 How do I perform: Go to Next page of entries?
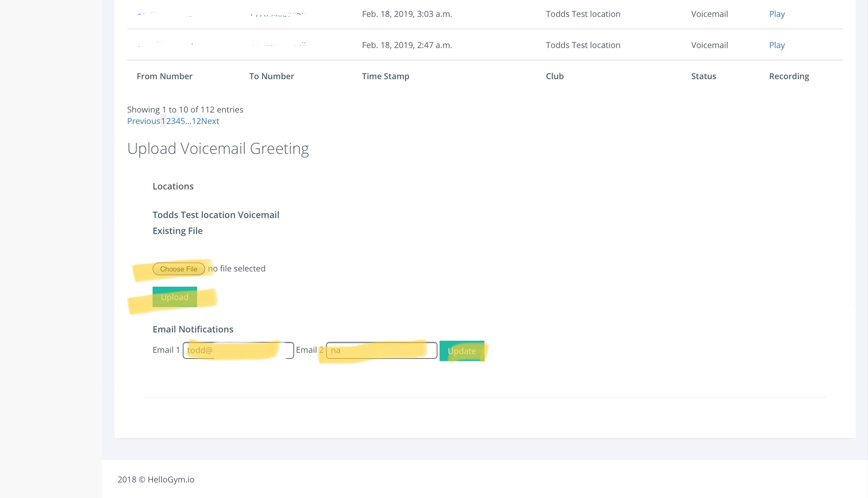pos(210,121)
